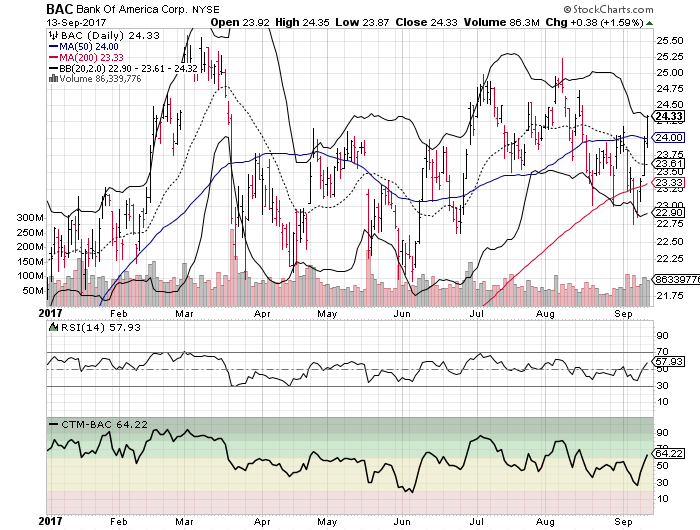Click the 57.93 RSI value tag
The width and height of the screenshot is (700, 530).
pyautogui.click(x=668, y=361)
